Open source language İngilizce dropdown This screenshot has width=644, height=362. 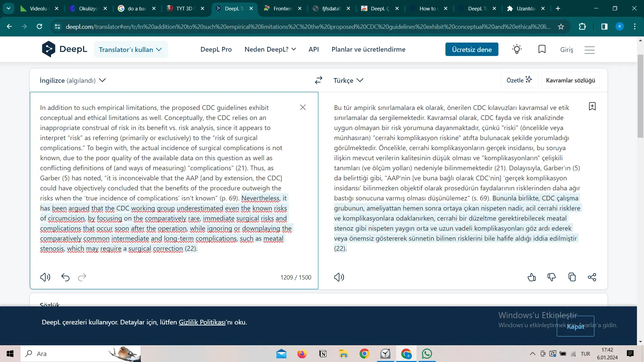pyautogui.click(x=73, y=80)
